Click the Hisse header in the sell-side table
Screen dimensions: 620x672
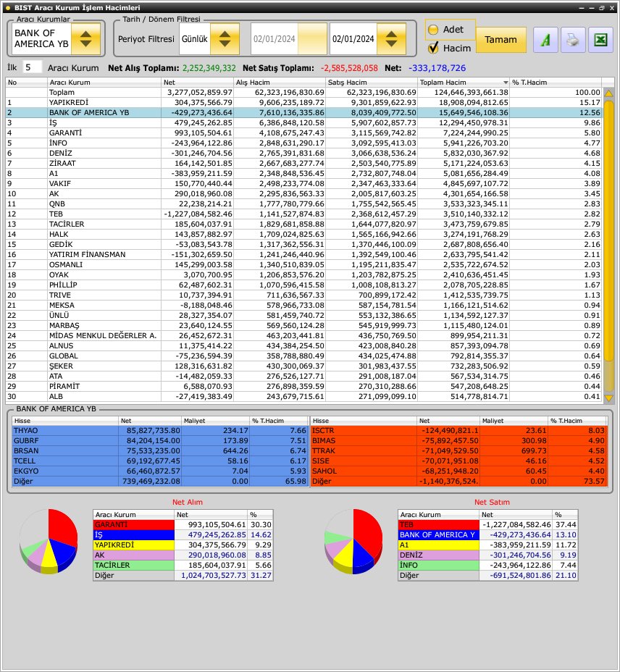tap(363, 421)
